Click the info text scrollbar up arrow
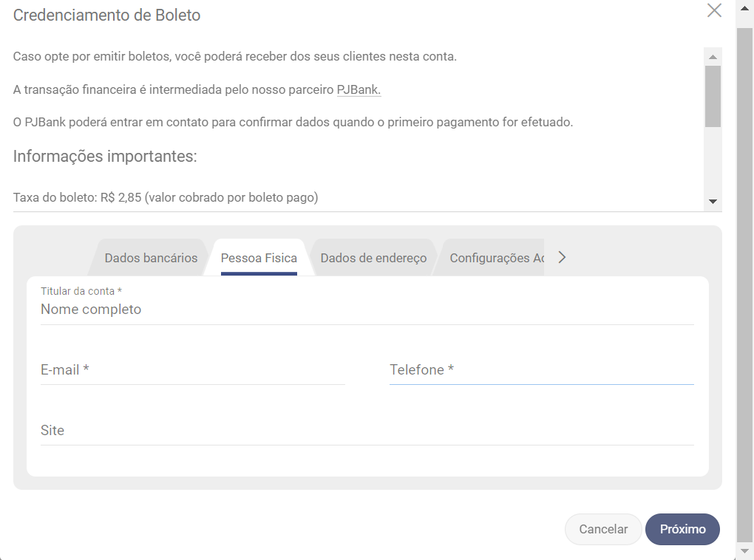This screenshot has height=560, width=754. [713, 57]
